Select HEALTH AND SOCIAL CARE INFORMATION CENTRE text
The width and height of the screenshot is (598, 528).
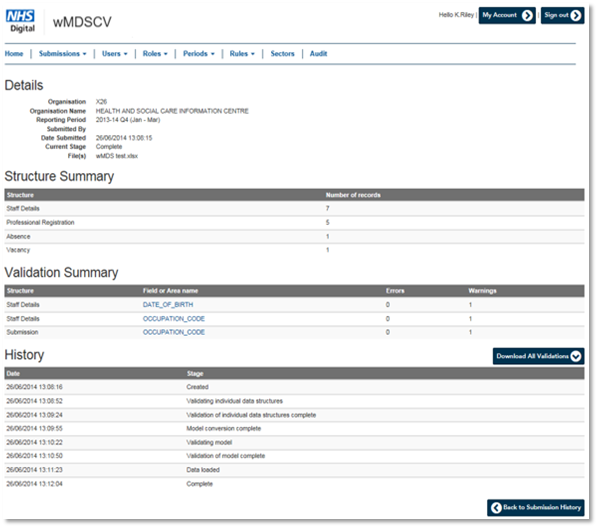click(x=172, y=111)
